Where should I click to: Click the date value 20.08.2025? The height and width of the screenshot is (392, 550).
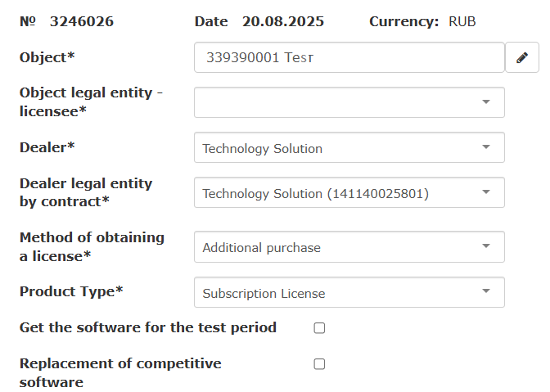(284, 21)
